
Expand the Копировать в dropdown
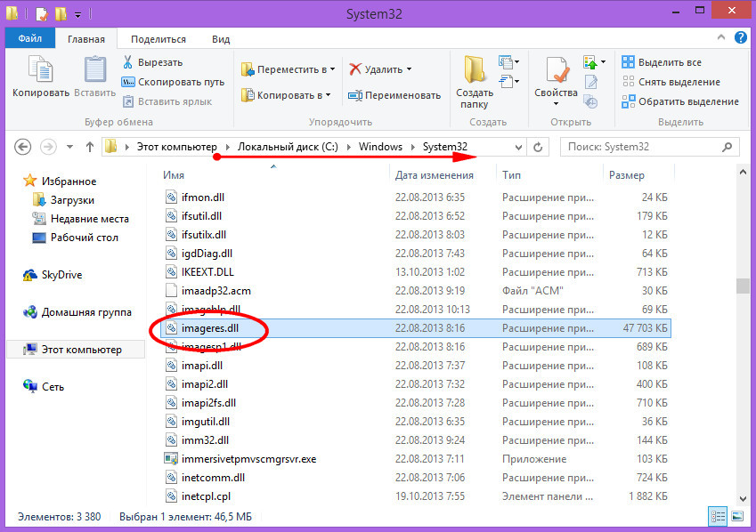pyautogui.click(x=328, y=95)
